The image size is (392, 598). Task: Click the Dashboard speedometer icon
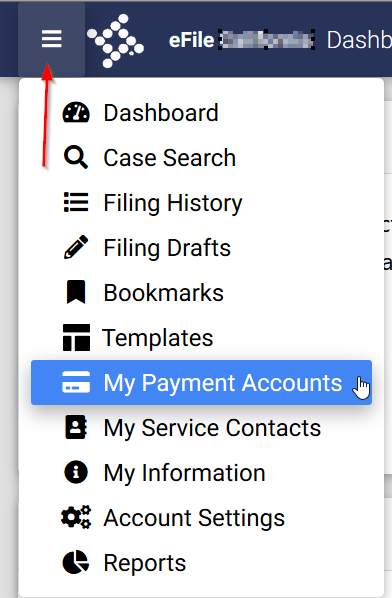[x=76, y=113]
